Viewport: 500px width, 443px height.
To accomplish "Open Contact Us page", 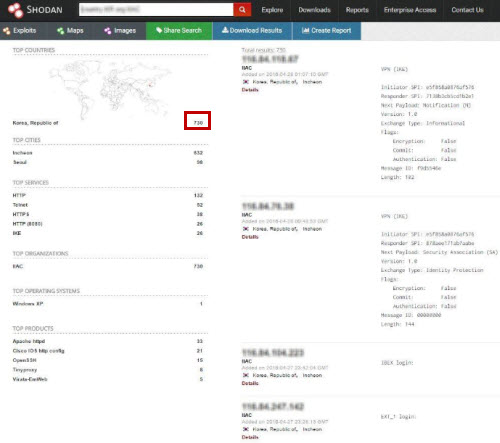I will point(467,10).
